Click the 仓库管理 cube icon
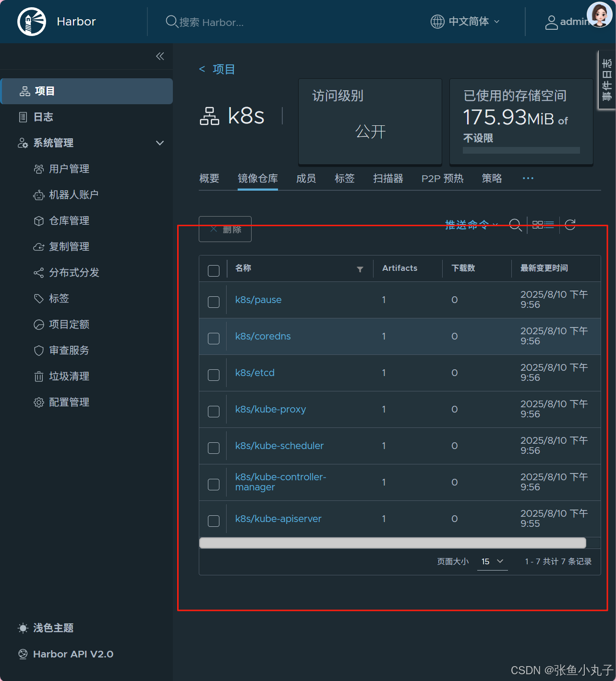 (x=39, y=221)
